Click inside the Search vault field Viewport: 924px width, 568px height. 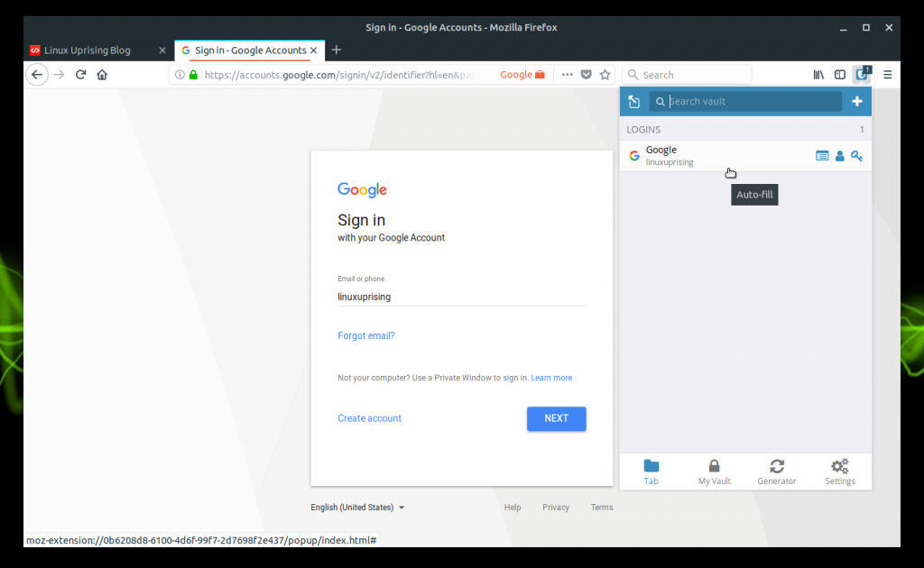pos(745,101)
